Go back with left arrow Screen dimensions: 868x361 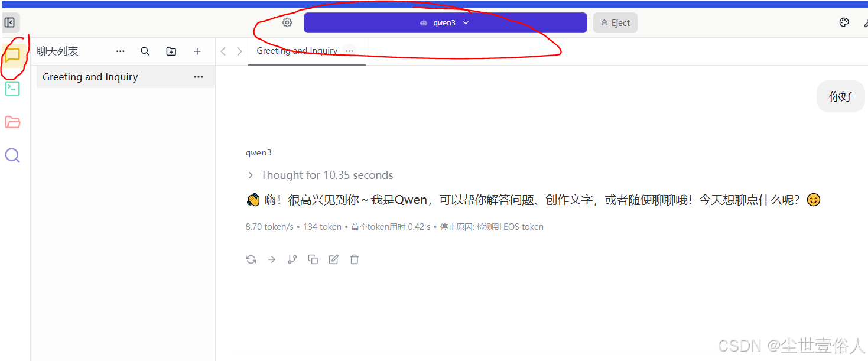point(223,51)
